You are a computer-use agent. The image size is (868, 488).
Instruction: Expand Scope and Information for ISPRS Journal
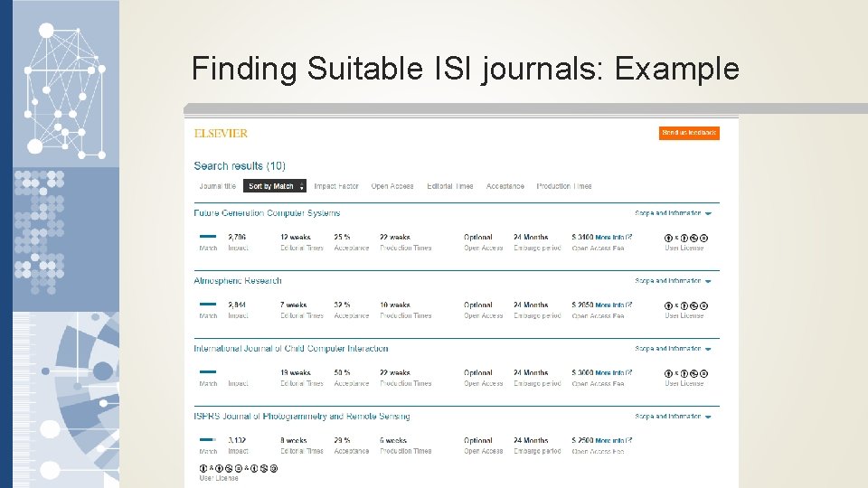pos(673,417)
